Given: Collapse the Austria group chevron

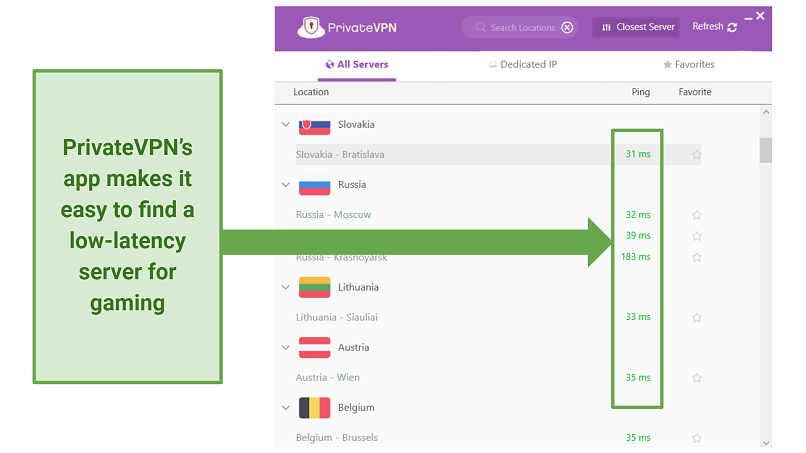Looking at the screenshot, I should point(286,348).
